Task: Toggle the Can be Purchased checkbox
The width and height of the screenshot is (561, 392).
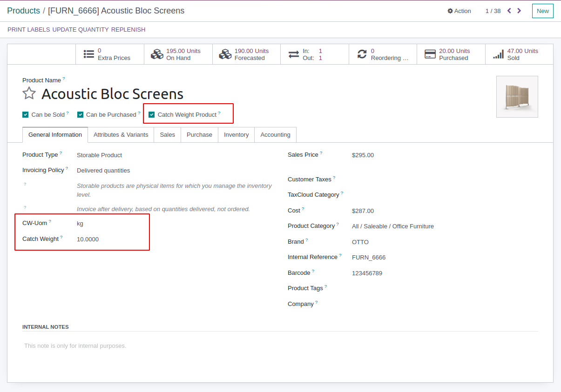Action: pyautogui.click(x=80, y=115)
